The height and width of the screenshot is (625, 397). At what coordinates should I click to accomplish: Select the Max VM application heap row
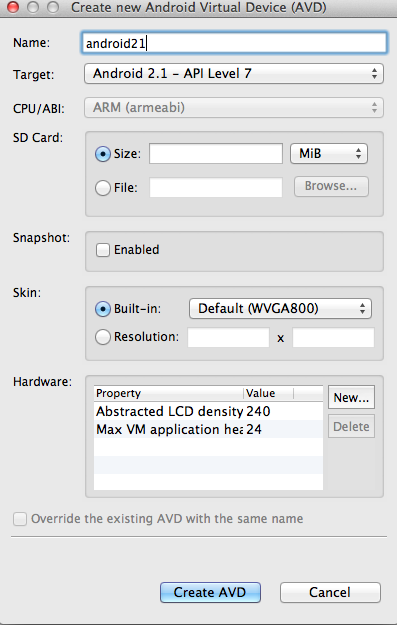(208, 429)
